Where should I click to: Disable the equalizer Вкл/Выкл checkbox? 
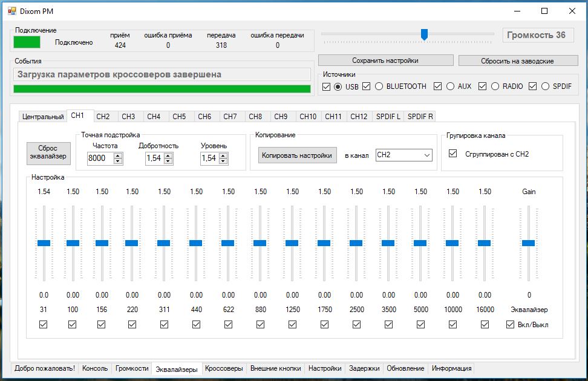pos(511,324)
